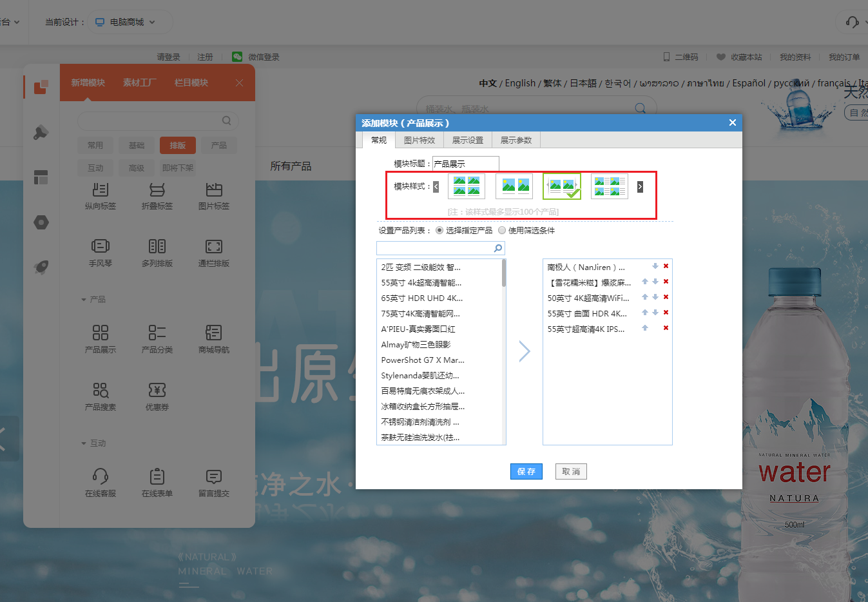Add the 优惠券 coupon module

click(x=157, y=397)
